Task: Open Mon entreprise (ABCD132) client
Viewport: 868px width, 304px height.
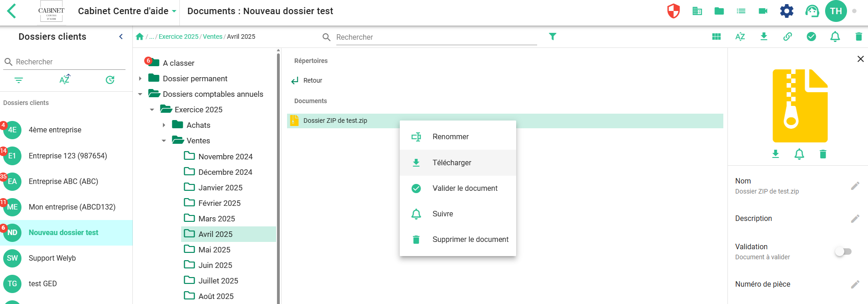Action: tap(66, 207)
